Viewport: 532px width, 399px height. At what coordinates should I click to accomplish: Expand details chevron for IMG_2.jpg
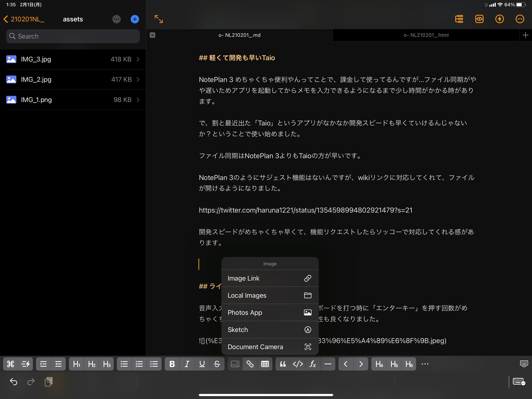click(138, 79)
